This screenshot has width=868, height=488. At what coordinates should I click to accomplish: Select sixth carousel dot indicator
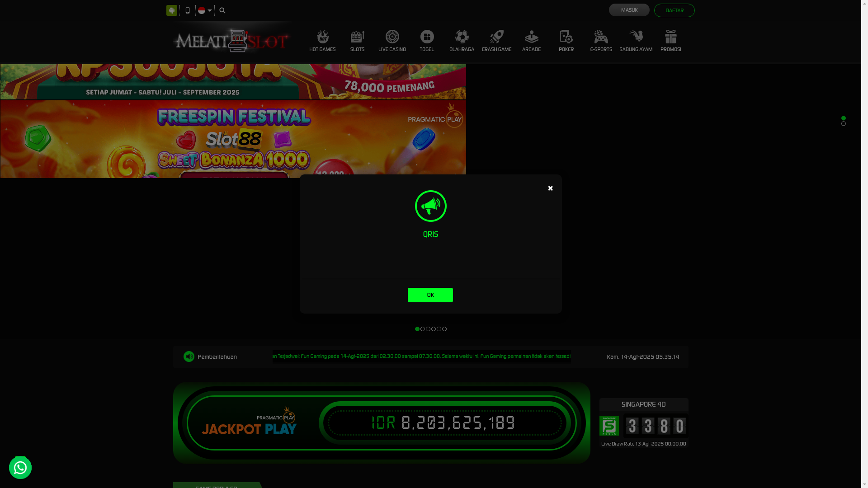pyautogui.click(x=444, y=329)
